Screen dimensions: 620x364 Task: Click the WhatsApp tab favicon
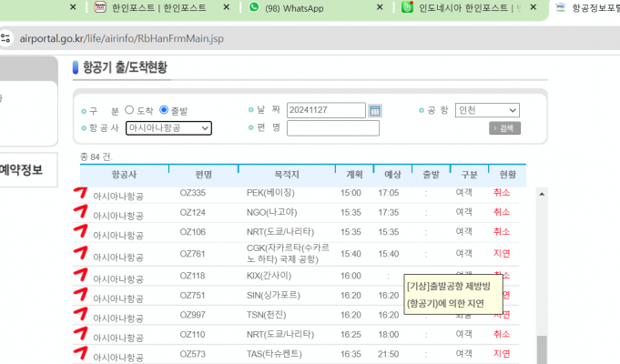tap(253, 7)
